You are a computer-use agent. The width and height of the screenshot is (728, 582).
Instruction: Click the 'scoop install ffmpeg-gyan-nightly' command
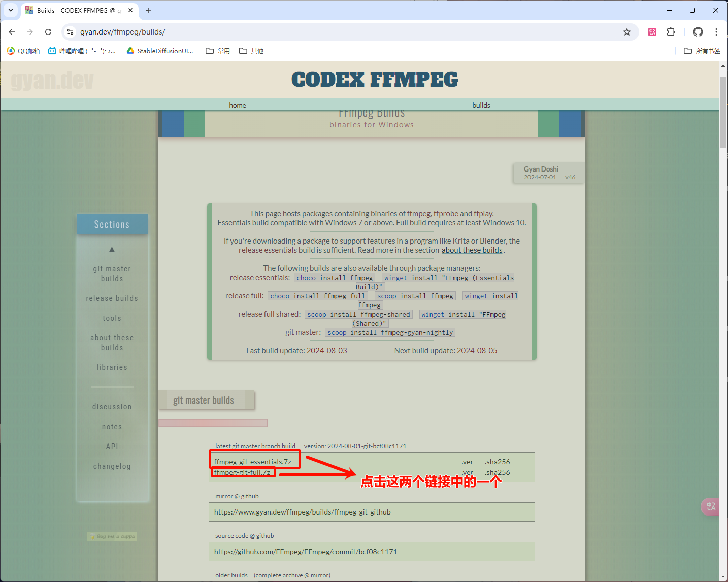coord(390,333)
